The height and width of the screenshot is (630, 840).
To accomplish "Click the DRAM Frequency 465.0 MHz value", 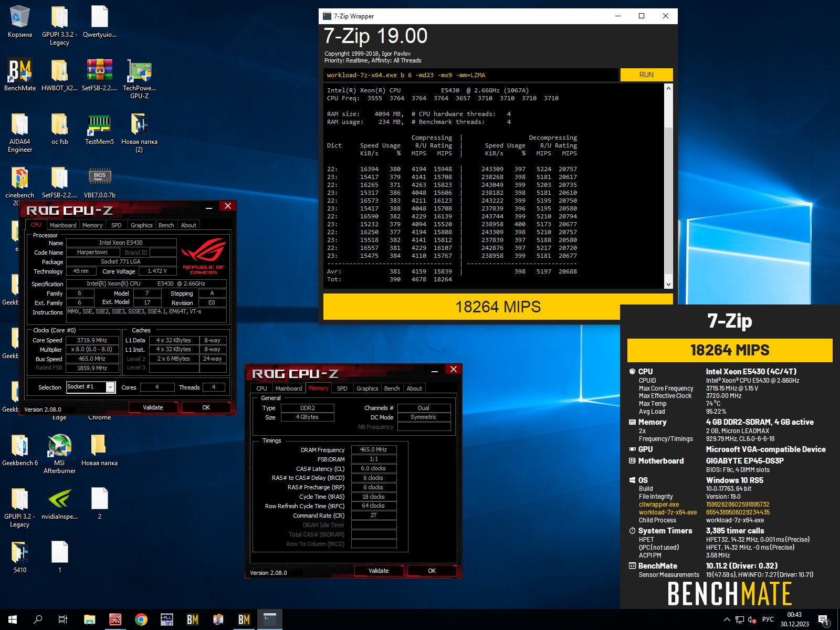I will point(373,449).
